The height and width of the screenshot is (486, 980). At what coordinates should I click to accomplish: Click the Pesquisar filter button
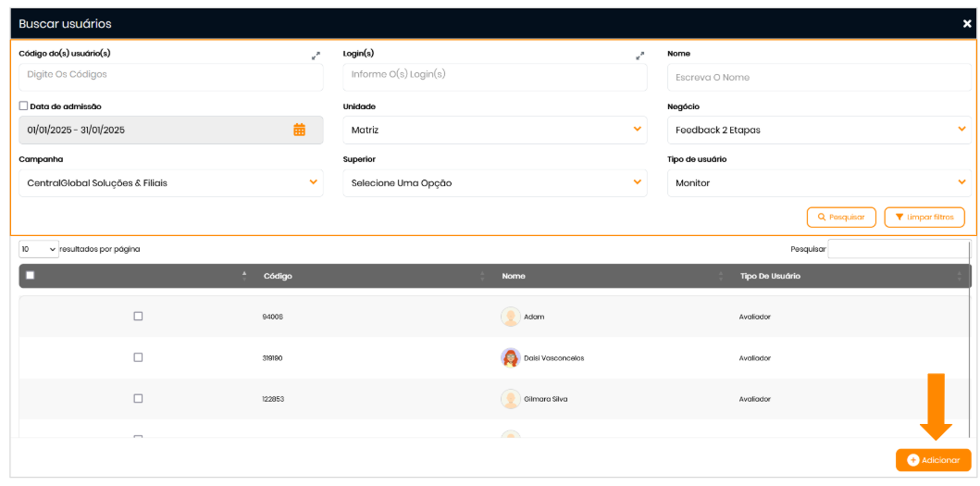841,217
